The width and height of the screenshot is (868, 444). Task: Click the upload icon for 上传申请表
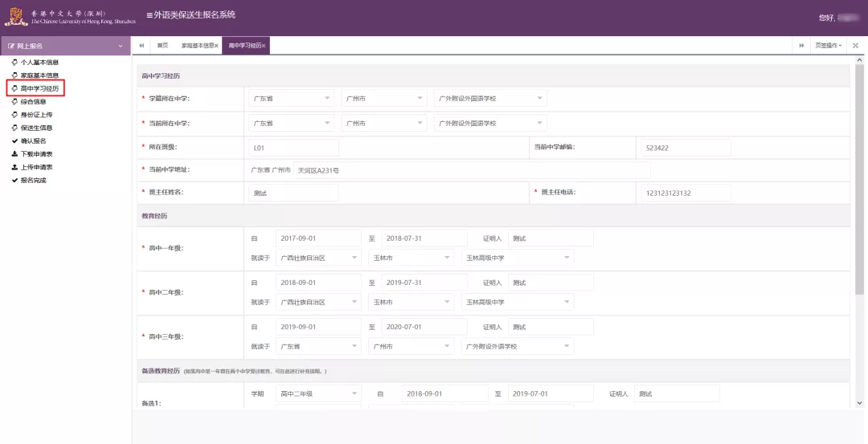click(15, 167)
